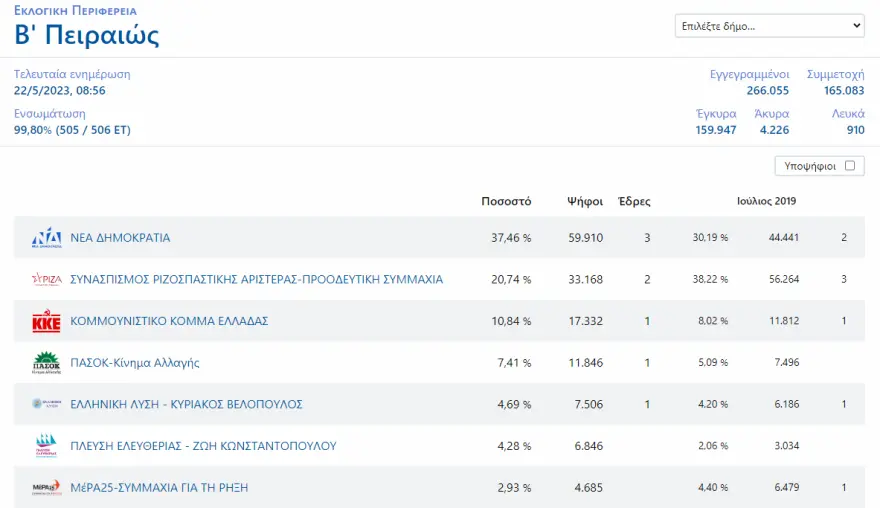Click the red ΚΚΕ party logo
Screen dimensions: 880x508
pos(46,322)
